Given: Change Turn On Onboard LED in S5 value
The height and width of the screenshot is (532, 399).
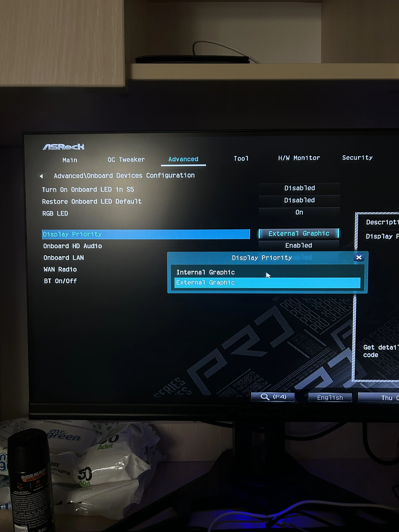Looking at the screenshot, I should pyautogui.click(x=299, y=188).
